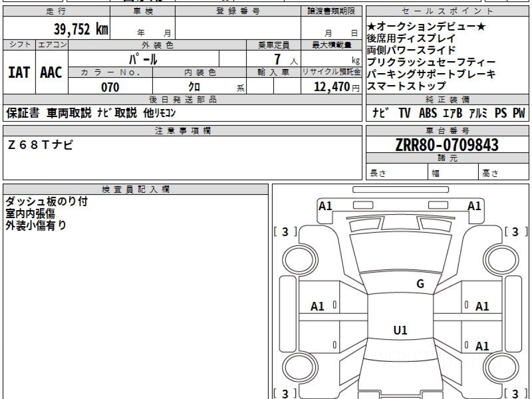Click the 室内内張傷 inspector note

point(30,214)
